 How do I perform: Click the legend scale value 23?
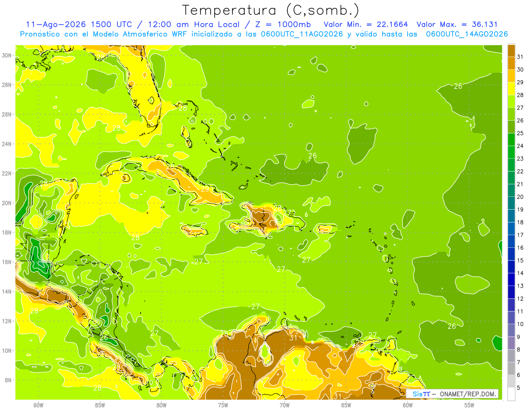[x=520, y=159]
